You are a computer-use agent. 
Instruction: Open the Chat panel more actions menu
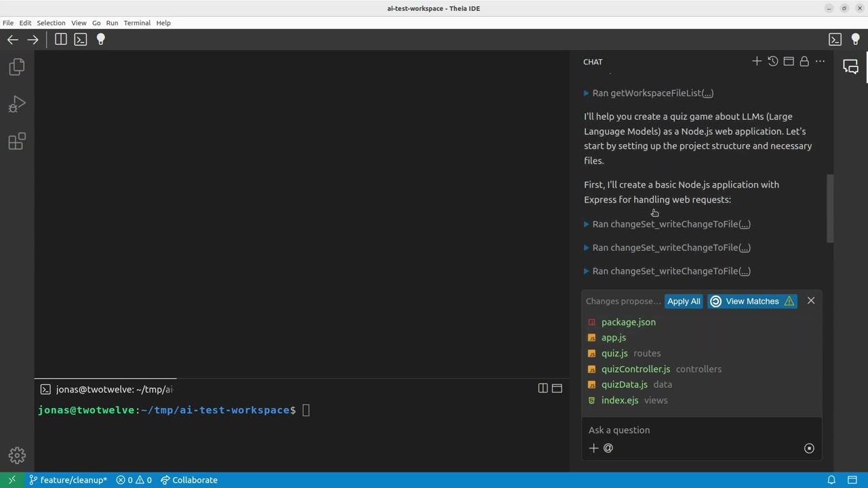tap(820, 62)
